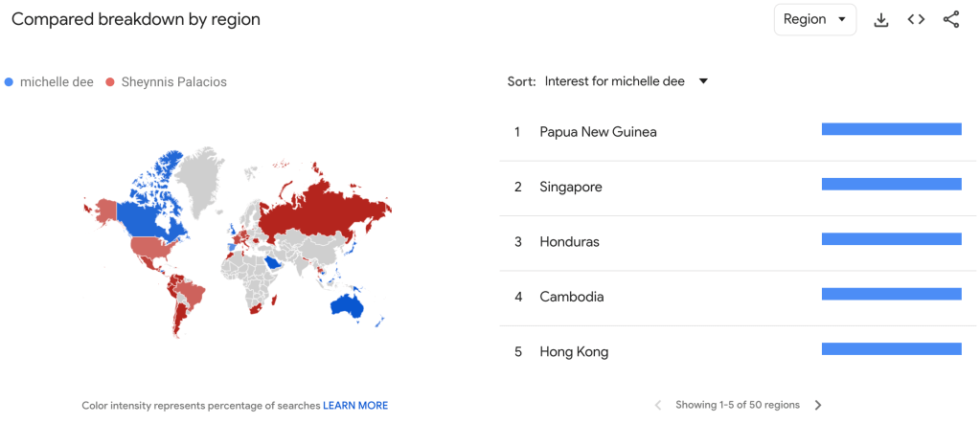
Task: Go to previous page of regions
Action: coord(658,405)
